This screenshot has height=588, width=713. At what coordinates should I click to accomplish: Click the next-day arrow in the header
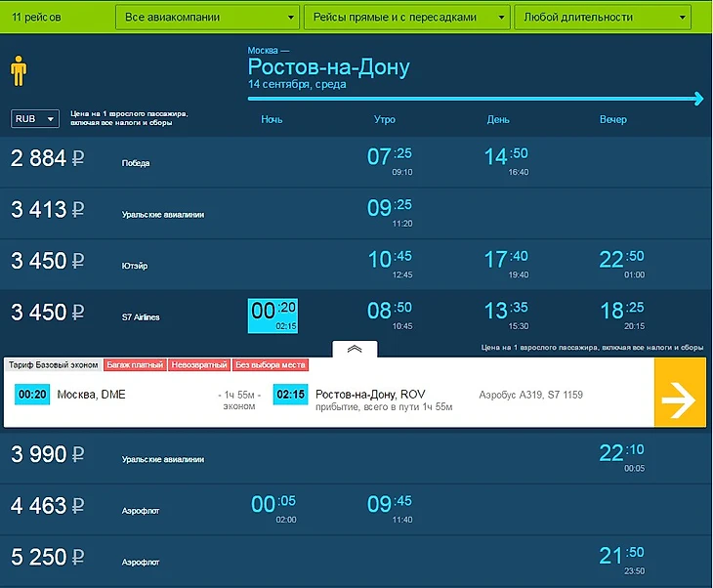pyautogui.click(x=694, y=99)
